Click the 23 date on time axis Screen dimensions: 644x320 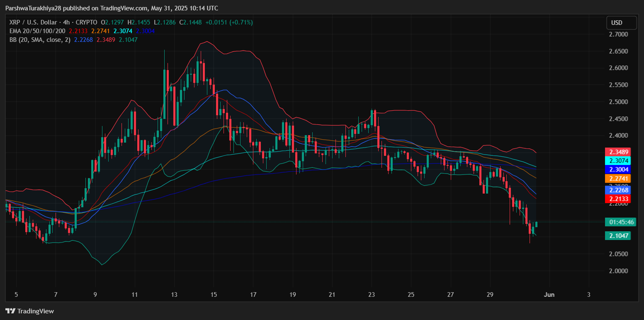[x=372, y=295]
